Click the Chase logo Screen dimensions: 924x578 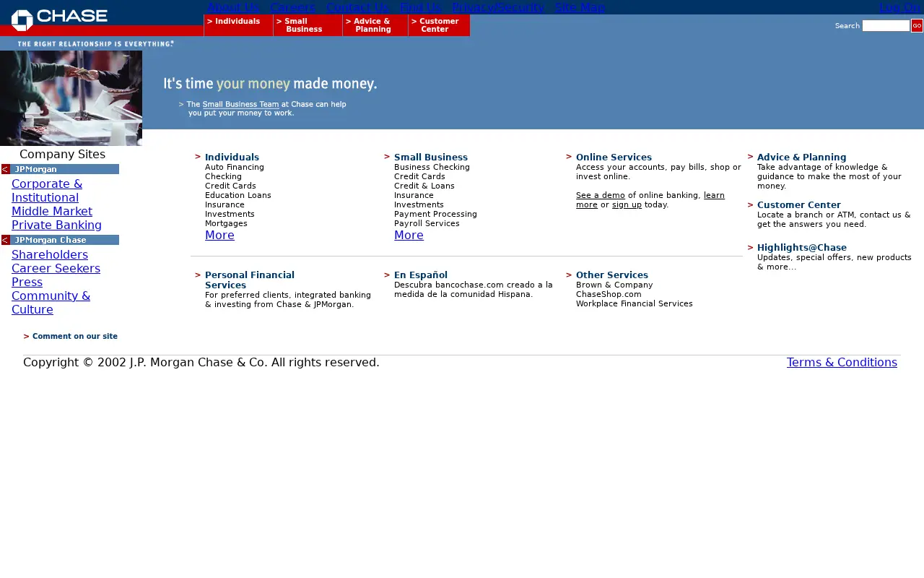click(59, 19)
